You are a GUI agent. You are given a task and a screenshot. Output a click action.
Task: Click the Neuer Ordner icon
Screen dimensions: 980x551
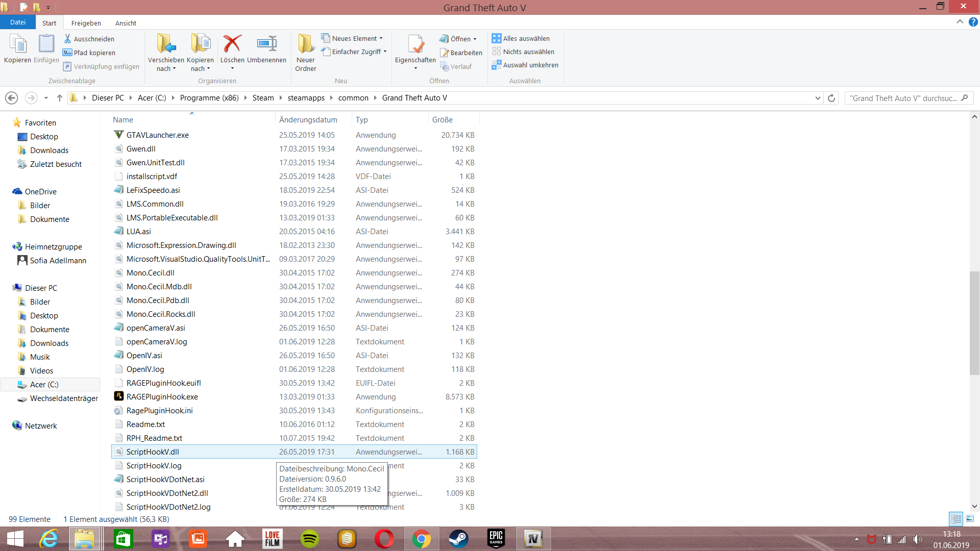(x=306, y=44)
